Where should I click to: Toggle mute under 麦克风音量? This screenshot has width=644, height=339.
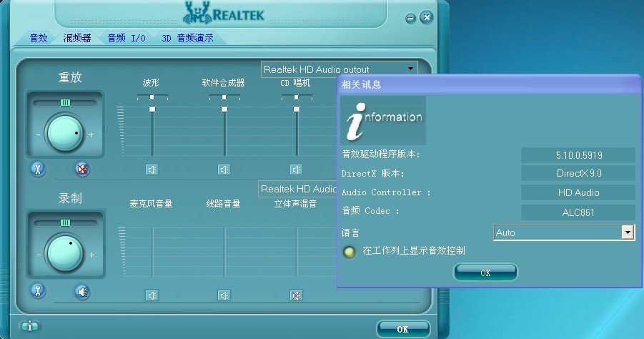coord(152,295)
